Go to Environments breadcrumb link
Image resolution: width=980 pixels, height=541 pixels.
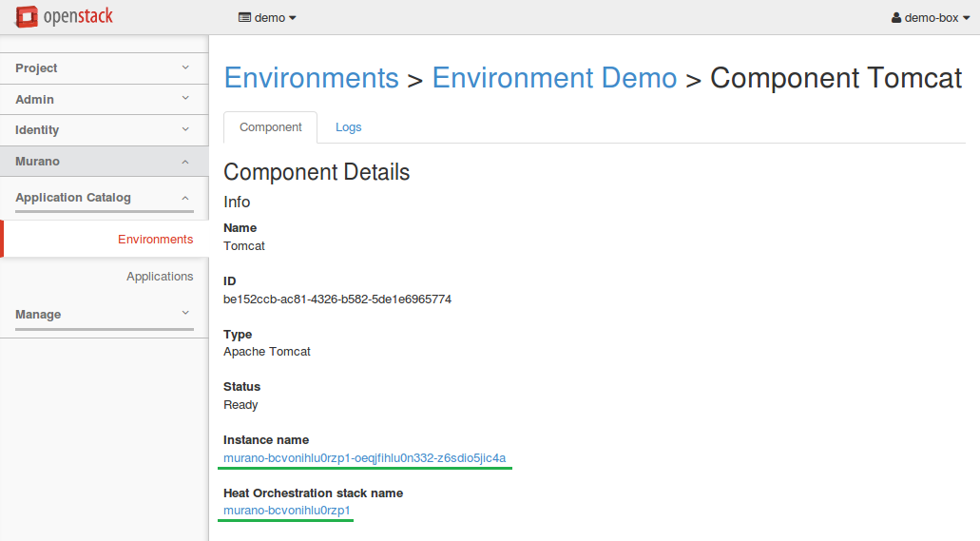coord(311,78)
